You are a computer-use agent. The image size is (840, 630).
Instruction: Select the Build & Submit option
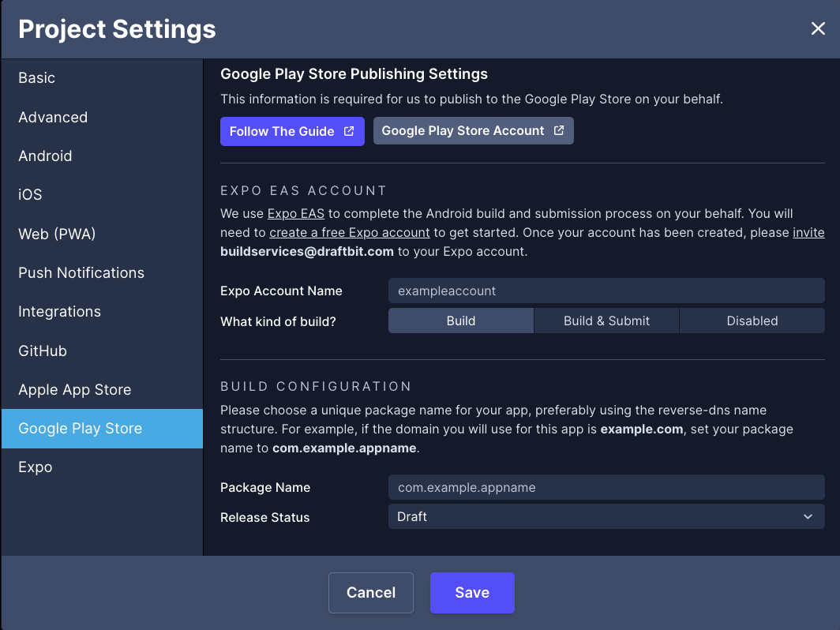(x=606, y=321)
